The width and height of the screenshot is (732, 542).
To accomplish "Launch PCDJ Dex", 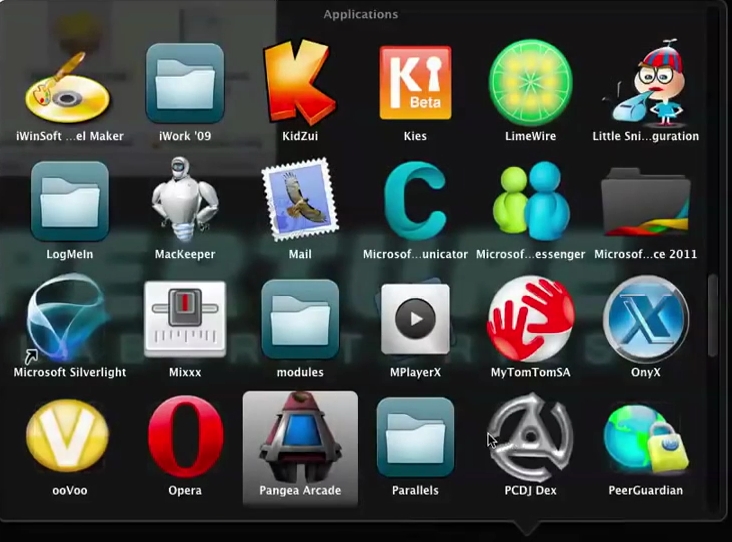I will (x=530, y=438).
